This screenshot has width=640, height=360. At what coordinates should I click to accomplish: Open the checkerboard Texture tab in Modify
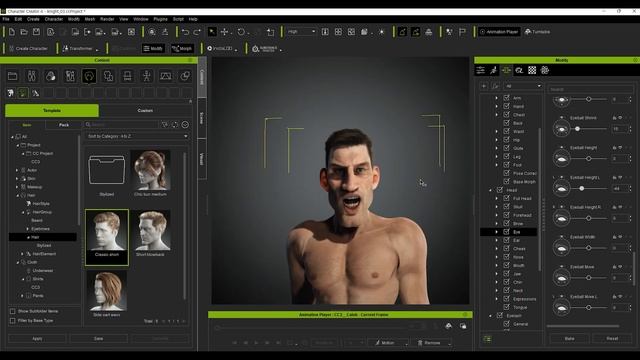(532, 70)
